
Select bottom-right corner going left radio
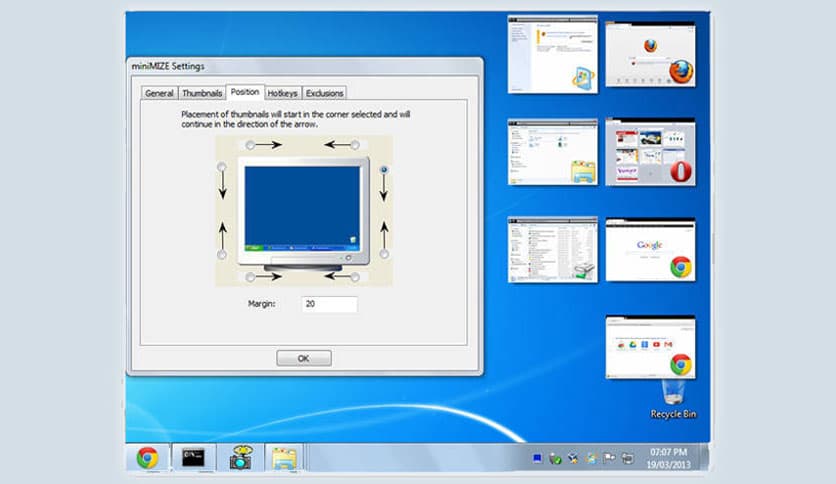pyautogui.click(x=355, y=277)
